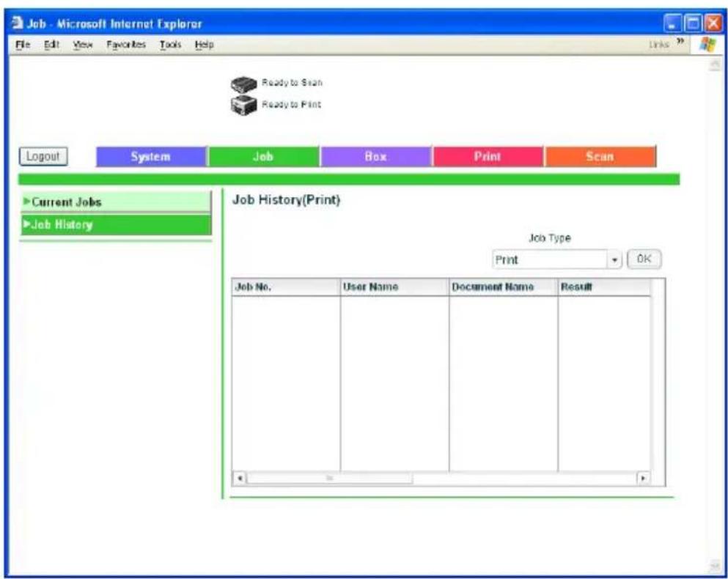The width and height of the screenshot is (728, 579).
Task: Switch to the System tab
Action: pos(151,156)
